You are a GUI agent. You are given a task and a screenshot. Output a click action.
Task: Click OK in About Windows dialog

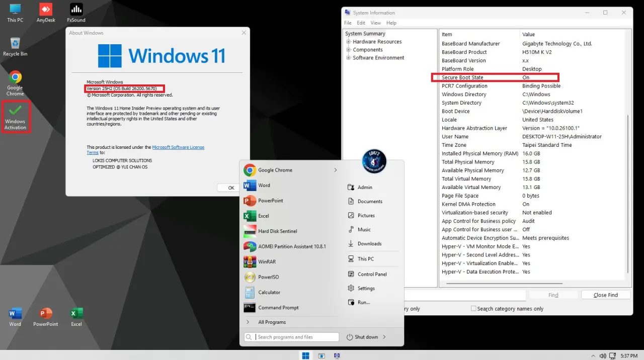(231, 188)
